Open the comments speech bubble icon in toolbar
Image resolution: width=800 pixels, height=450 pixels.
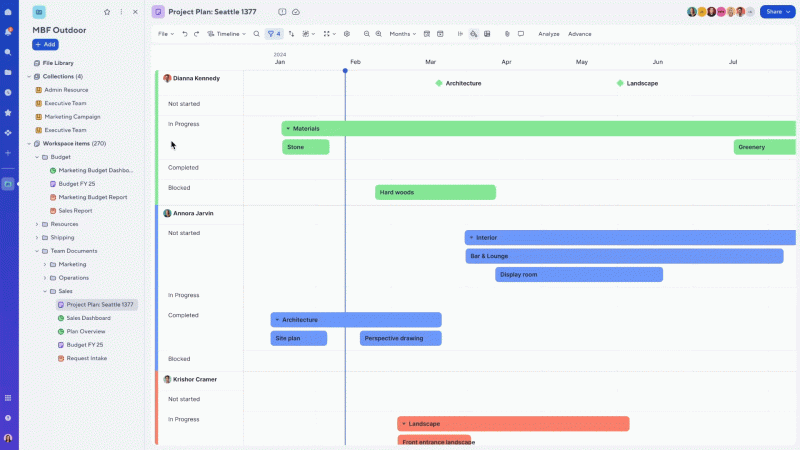tap(521, 34)
